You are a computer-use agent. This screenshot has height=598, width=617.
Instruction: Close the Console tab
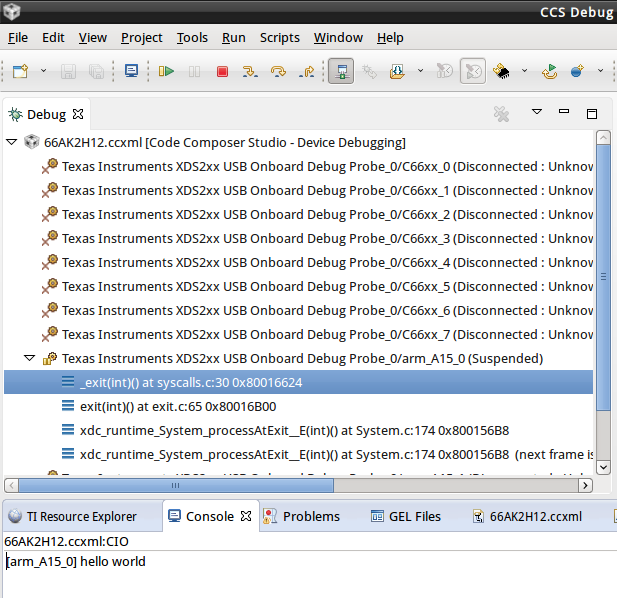tap(246, 516)
